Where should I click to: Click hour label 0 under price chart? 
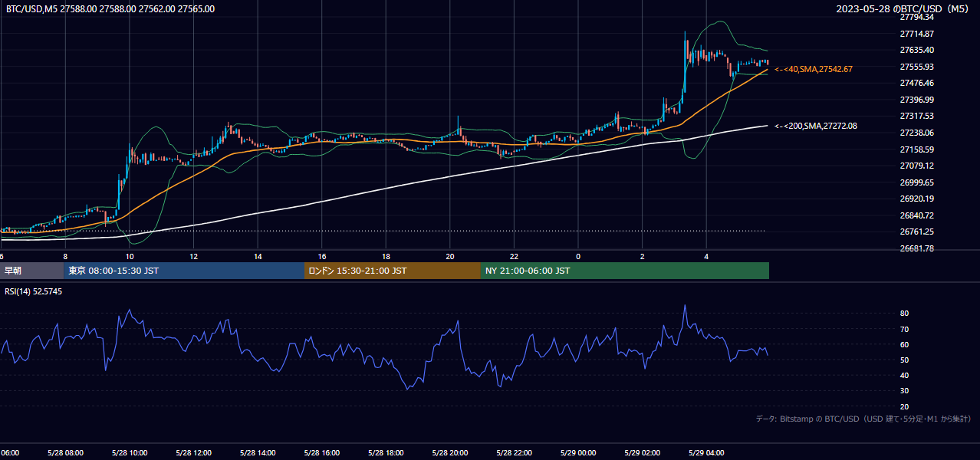point(578,256)
